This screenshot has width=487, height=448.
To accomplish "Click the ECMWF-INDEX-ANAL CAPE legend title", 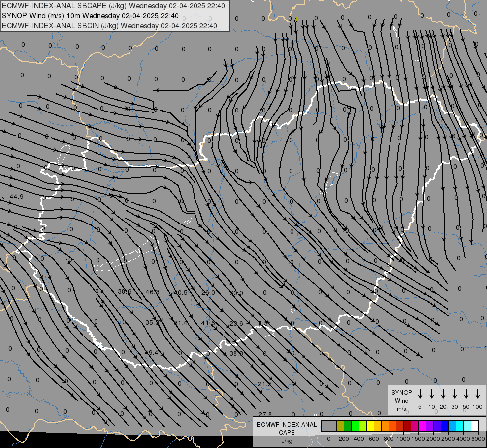I will (x=287, y=428).
